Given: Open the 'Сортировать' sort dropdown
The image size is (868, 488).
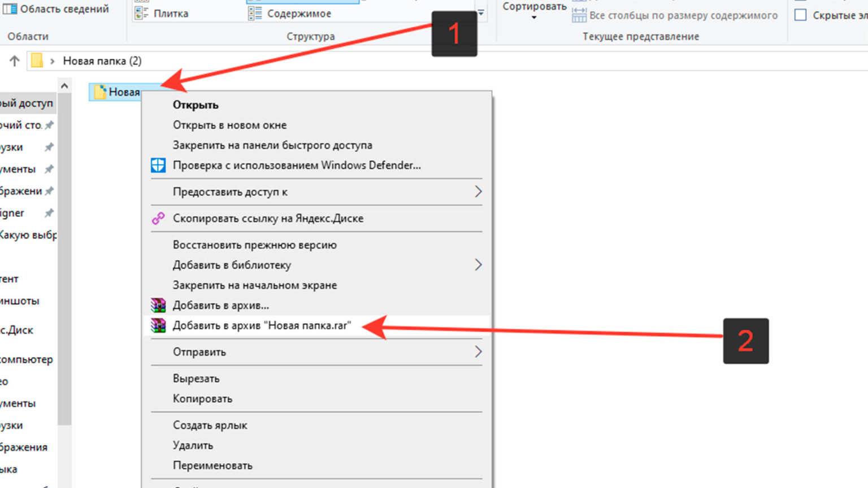Looking at the screenshot, I should point(534,10).
